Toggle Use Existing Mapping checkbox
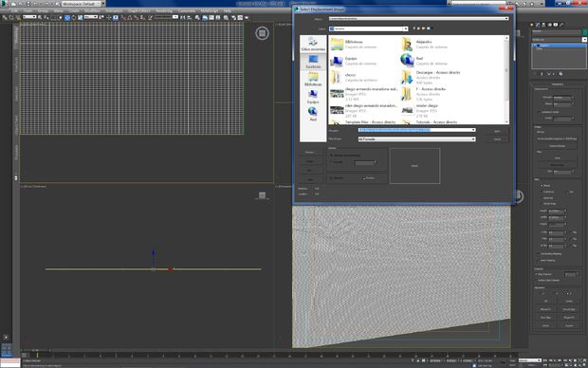This screenshot has height=368, width=588. (x=539, y=254)
